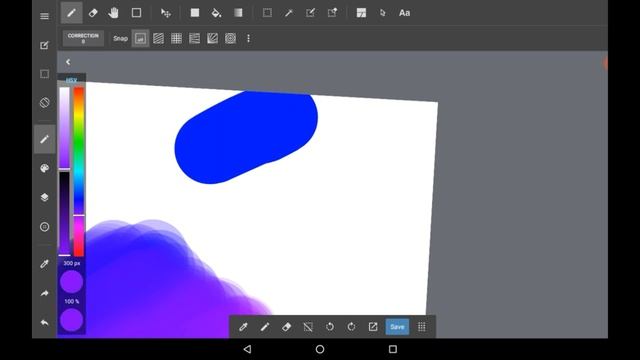Enable vanishing point snap guide
This screenshot has height=360, width=640.
(194, 38)
